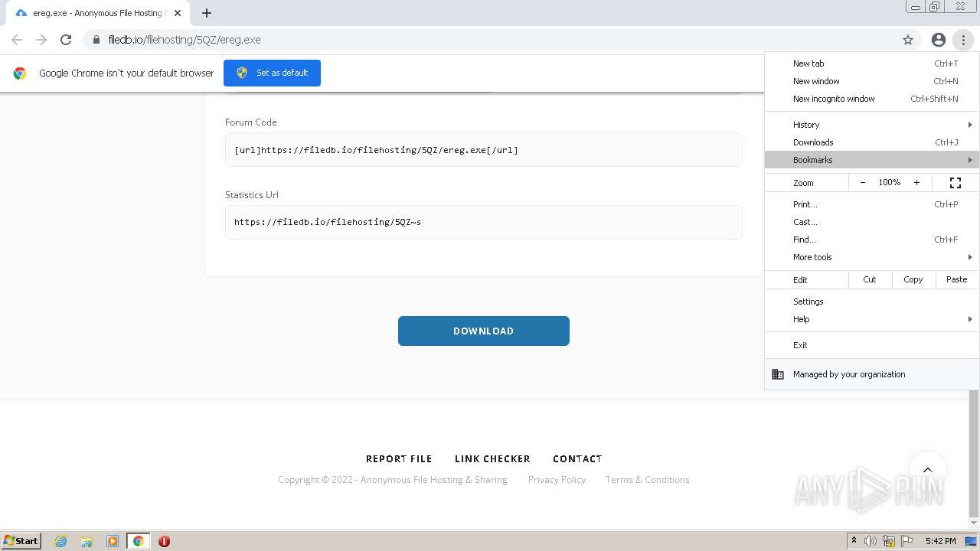Open the Privacy Policy link

557,480
